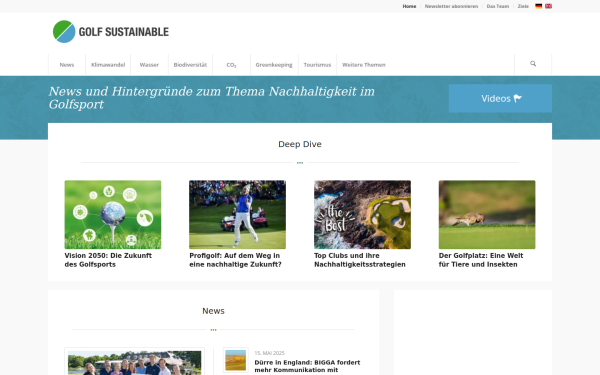Switch to English language flag
Image resolution: width=600 pixels, height=375 pixels.
point(548,6)
